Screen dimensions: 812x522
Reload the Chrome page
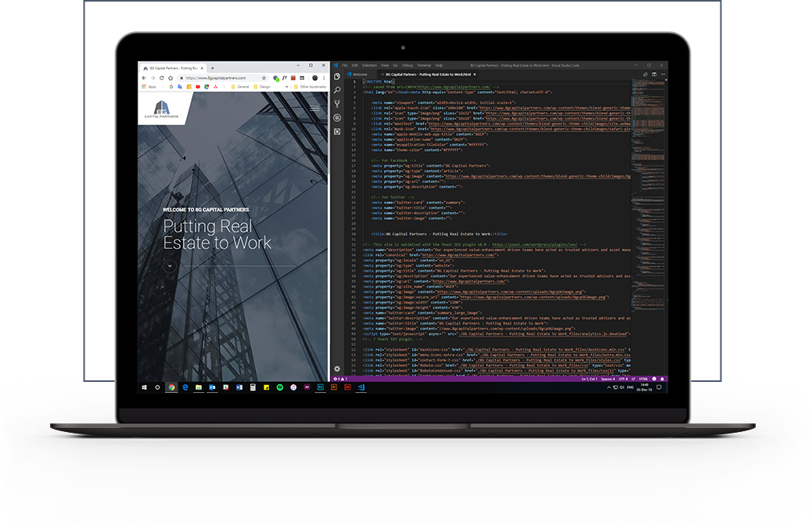162,77
